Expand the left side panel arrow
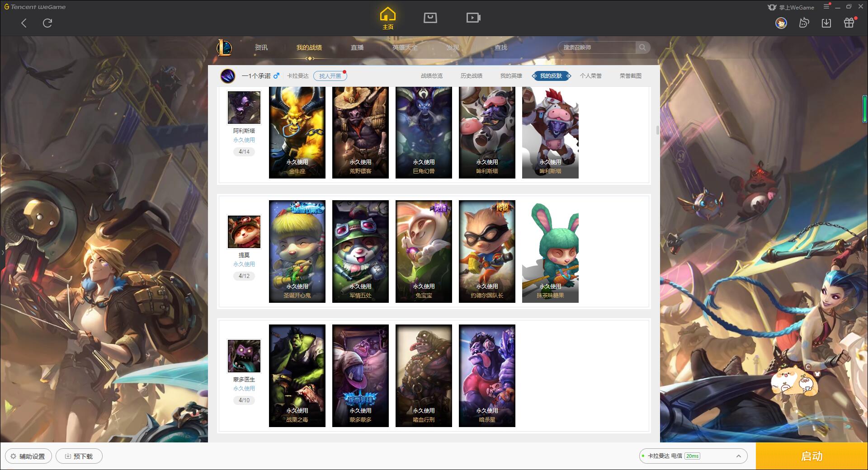The height and width of the screenshot is (470, 868). pyautogui.click(x=2, y=252)
